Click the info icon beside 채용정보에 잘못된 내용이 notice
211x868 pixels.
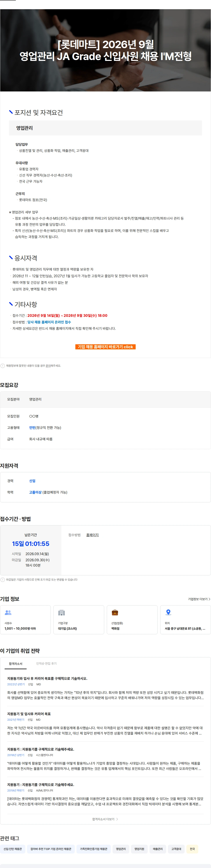point(3,366)
